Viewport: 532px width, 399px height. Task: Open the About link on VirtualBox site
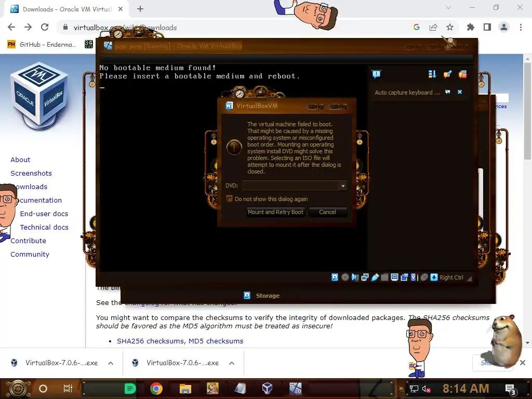point(20,160)
